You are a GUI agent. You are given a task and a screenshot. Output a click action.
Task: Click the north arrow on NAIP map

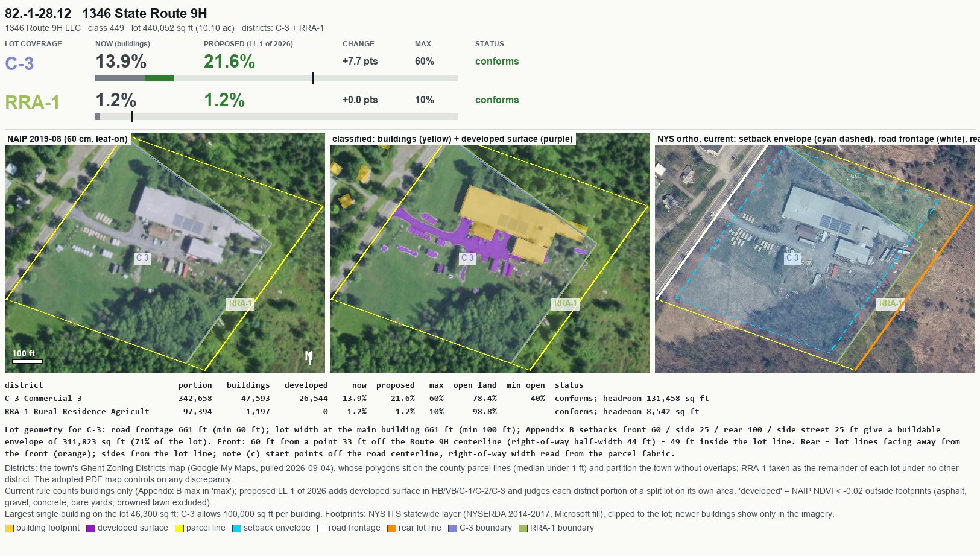click(309, 358)
